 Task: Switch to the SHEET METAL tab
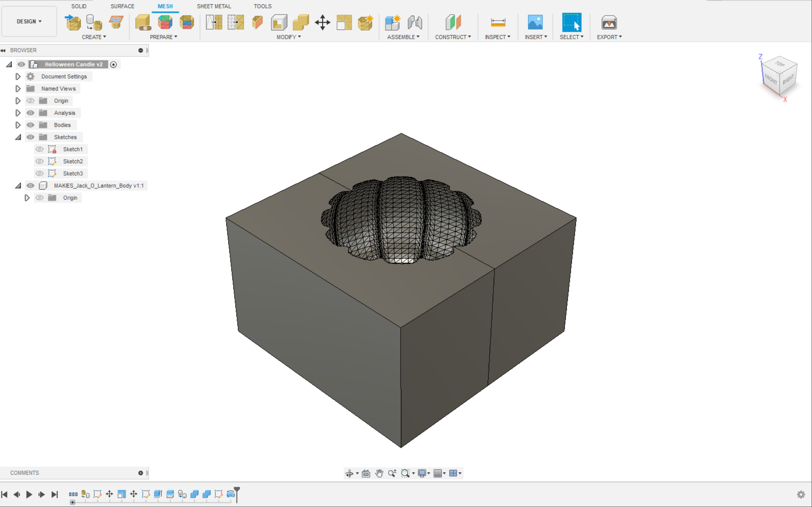pyautogui.click(x=214, y=6)
